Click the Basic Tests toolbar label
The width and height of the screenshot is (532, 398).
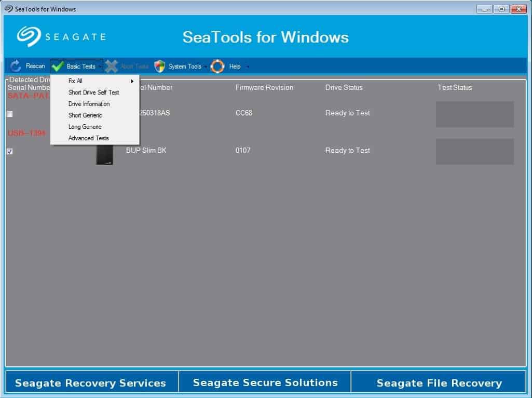pos(81,66)
